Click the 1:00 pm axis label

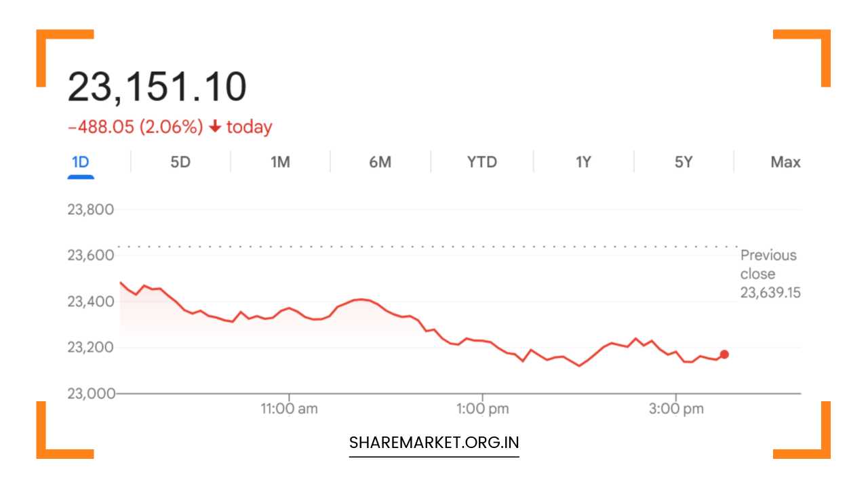(x=482, y=408)
